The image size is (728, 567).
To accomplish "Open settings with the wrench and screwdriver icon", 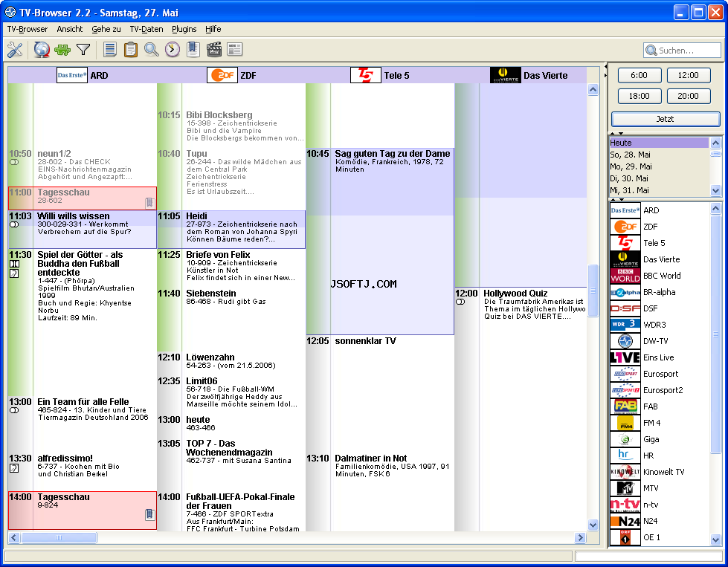I will pos(15,50).
